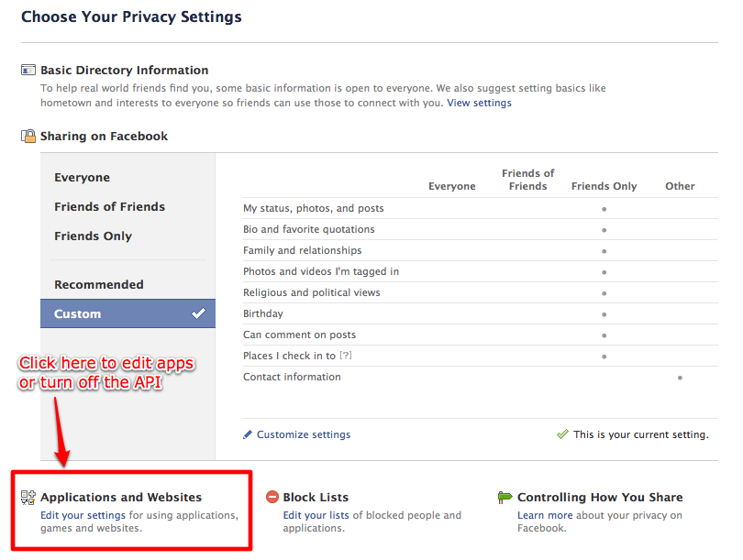The width and height of the screenshot is (743, 560).
Task: Switch to the Recommended preset
Action: click(98, 284)
